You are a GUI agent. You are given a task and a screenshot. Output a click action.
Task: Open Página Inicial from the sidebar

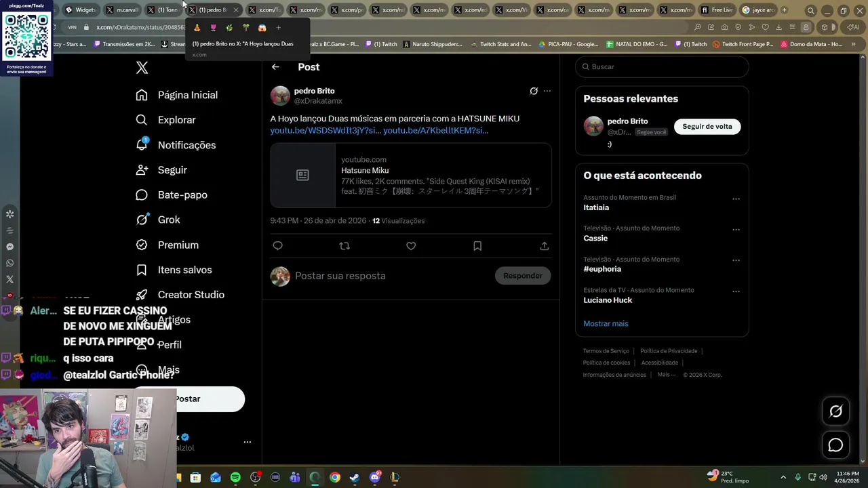(176, 95)
